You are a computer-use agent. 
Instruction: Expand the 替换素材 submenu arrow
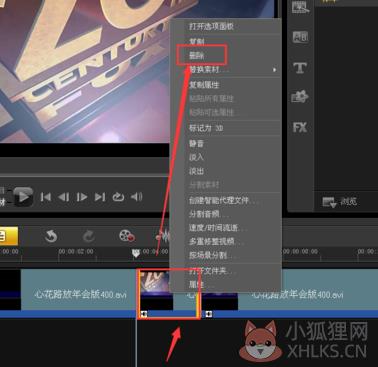pyautogui.click(x=274, y=70)
